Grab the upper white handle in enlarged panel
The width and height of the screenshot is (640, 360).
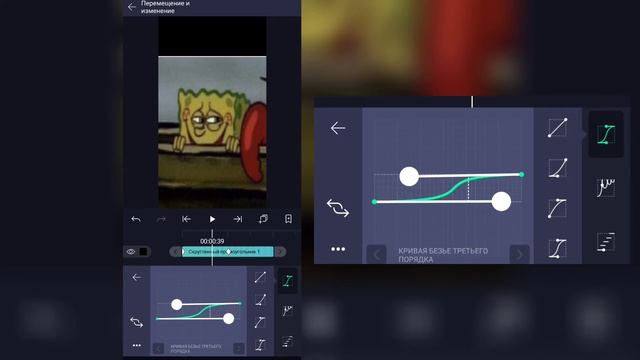point(409,176)
